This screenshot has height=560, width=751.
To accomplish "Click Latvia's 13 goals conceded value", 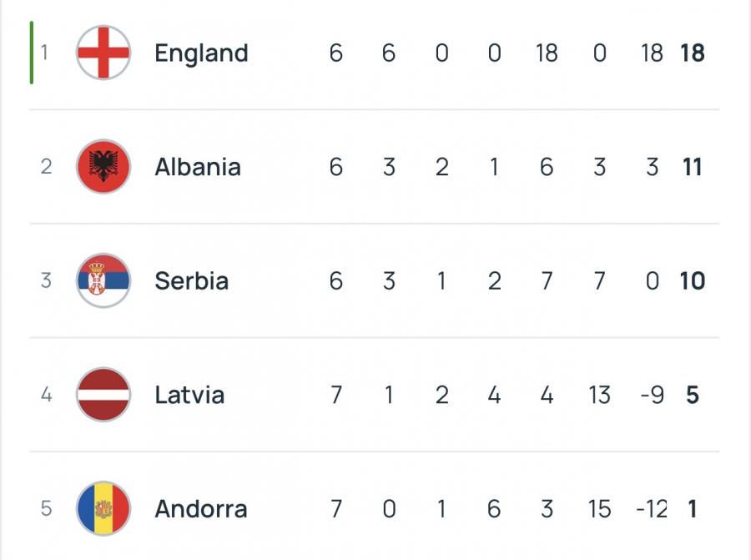I will coord(599,394).
